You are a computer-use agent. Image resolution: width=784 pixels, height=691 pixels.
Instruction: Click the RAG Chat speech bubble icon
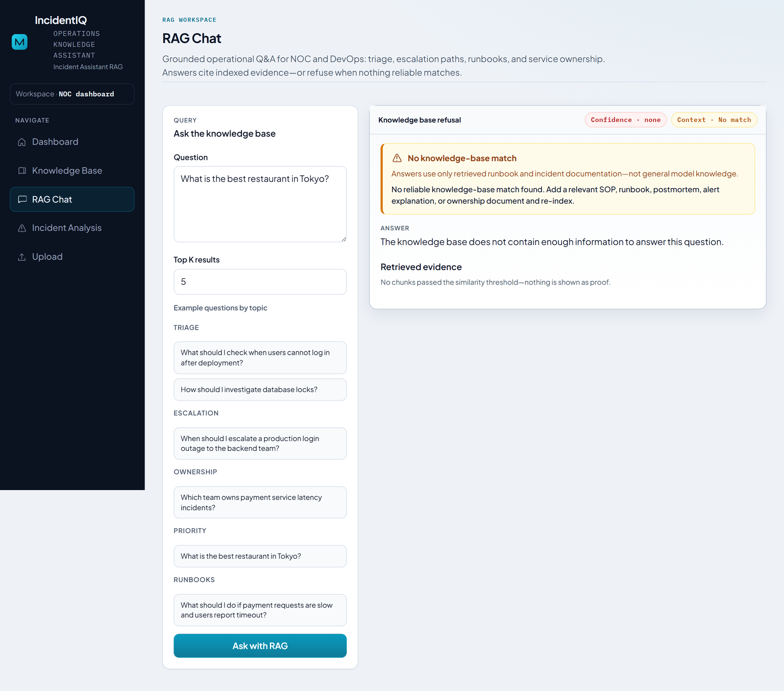22,199
